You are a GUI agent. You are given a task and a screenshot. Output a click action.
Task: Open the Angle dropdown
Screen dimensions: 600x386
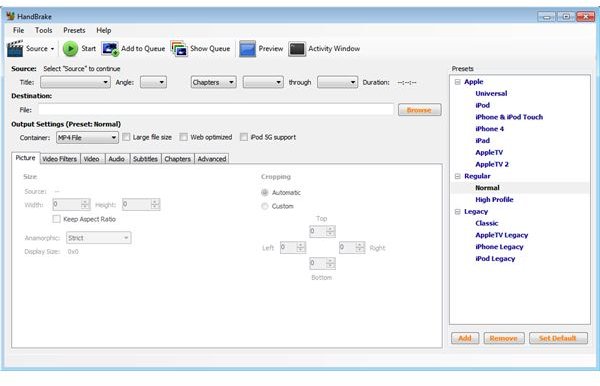(153, 82)
